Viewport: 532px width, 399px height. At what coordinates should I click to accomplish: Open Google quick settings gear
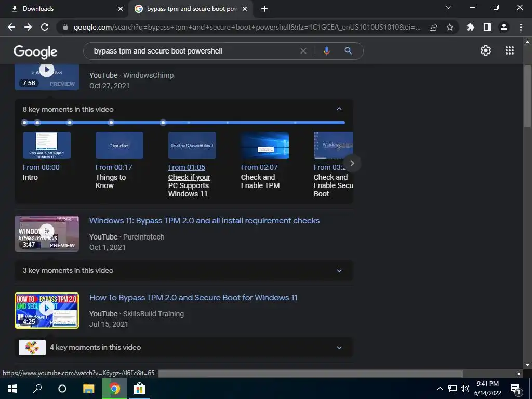coord(486,50)
